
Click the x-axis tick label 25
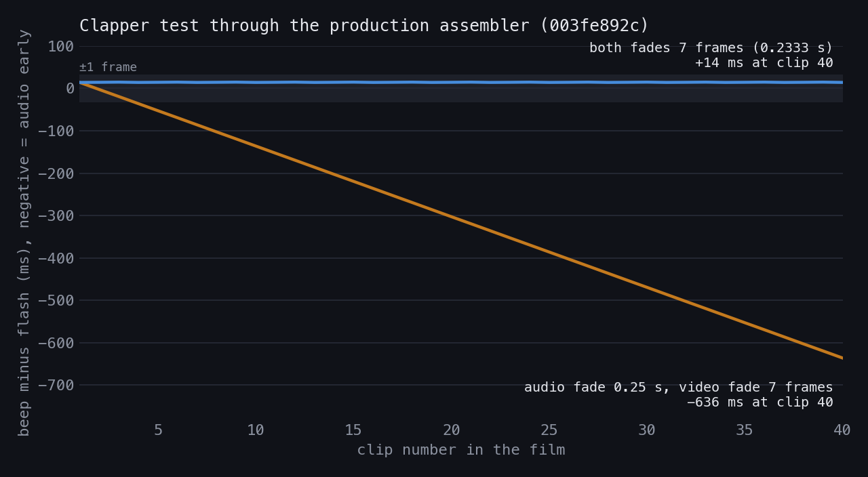[549, 430]
